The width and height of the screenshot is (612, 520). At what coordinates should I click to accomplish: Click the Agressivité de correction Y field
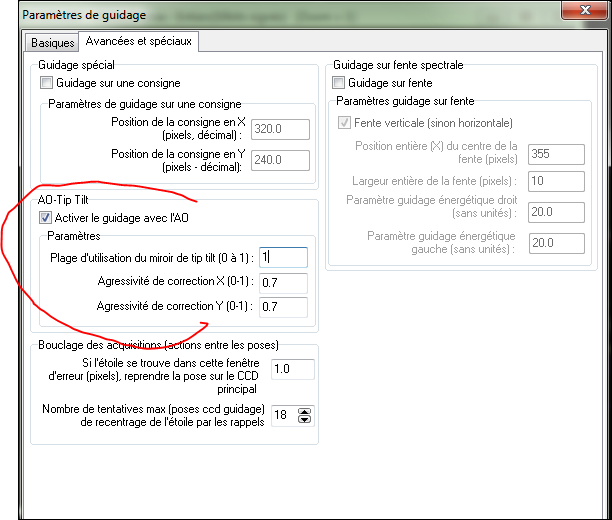[281, 306]
